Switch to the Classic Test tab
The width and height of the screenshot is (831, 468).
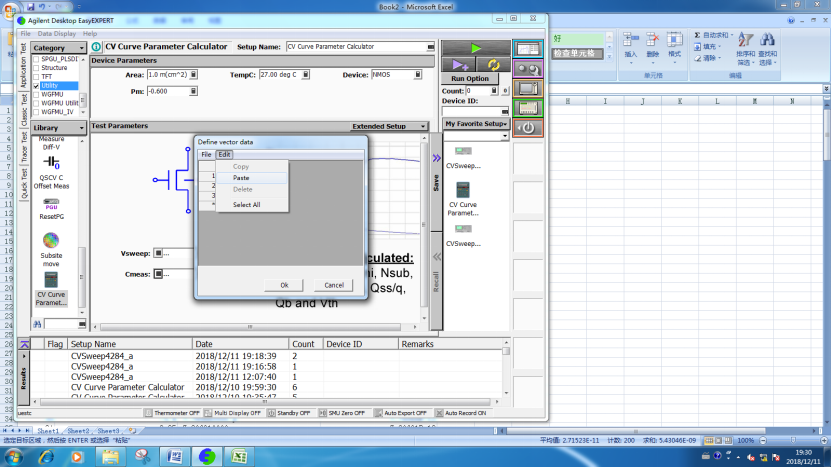coord(24,110)
